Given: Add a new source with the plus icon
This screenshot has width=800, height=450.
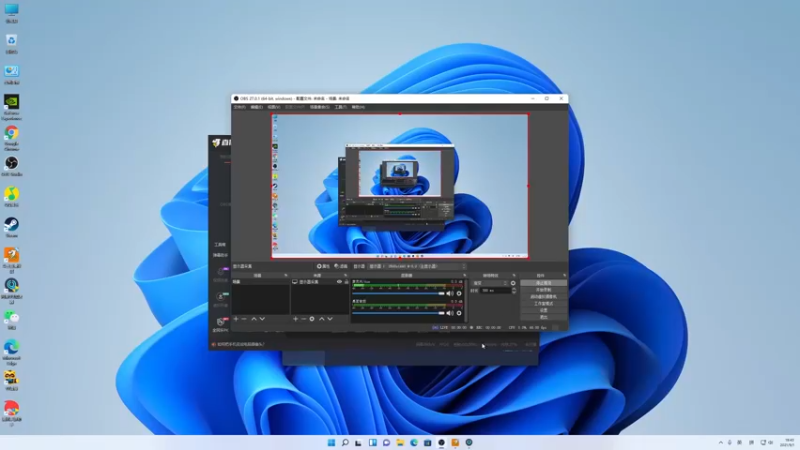Looking at the screenshot, I should coord(295,319).
